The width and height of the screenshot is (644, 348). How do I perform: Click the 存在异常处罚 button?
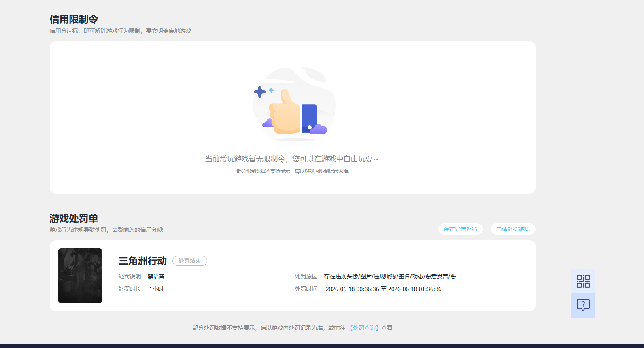coord(460,229)
